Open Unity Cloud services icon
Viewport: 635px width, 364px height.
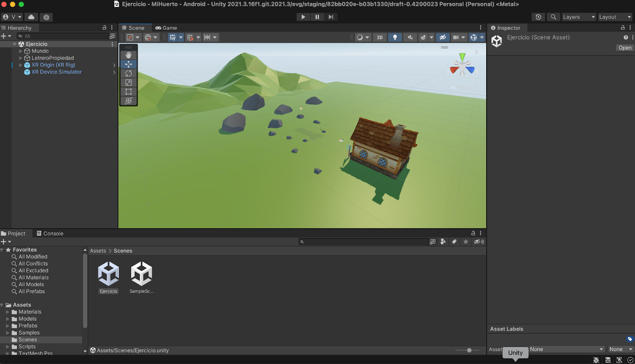31,17
